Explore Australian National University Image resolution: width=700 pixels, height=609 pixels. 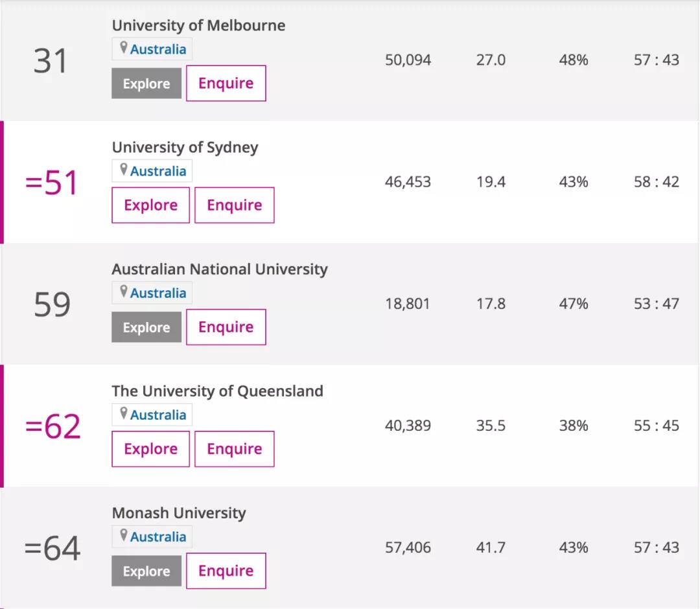(146, 327)
